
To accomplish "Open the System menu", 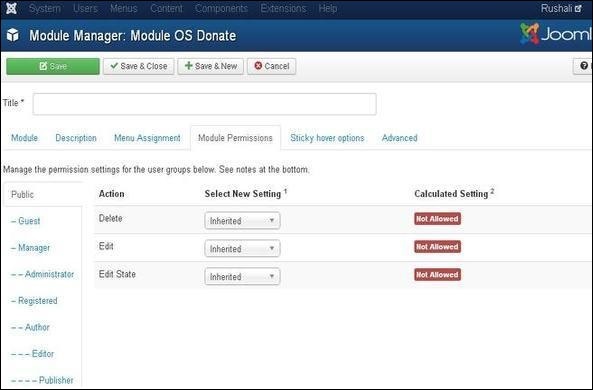I will point(45,8).
